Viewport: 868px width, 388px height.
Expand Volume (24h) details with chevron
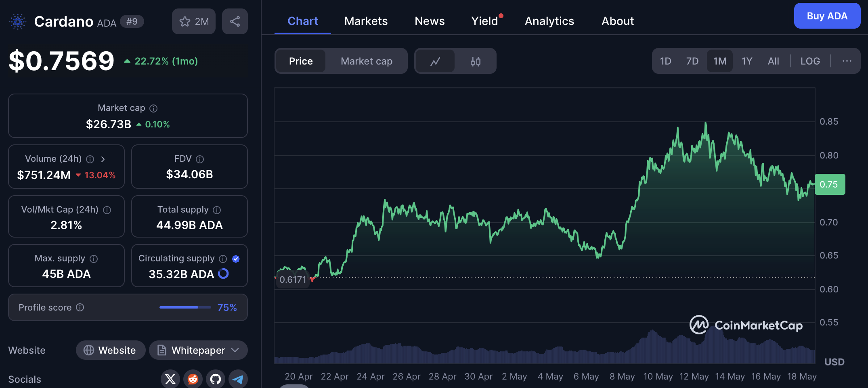(x=103, y=159)
